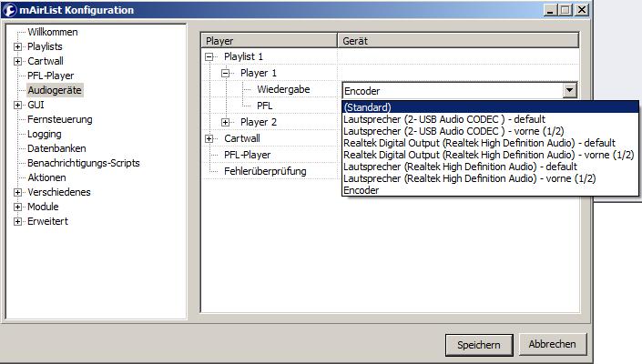Image resolution: width=642 pixels, height=364 pixels.
Task: Select the Player 2 row
Action: 259,122
